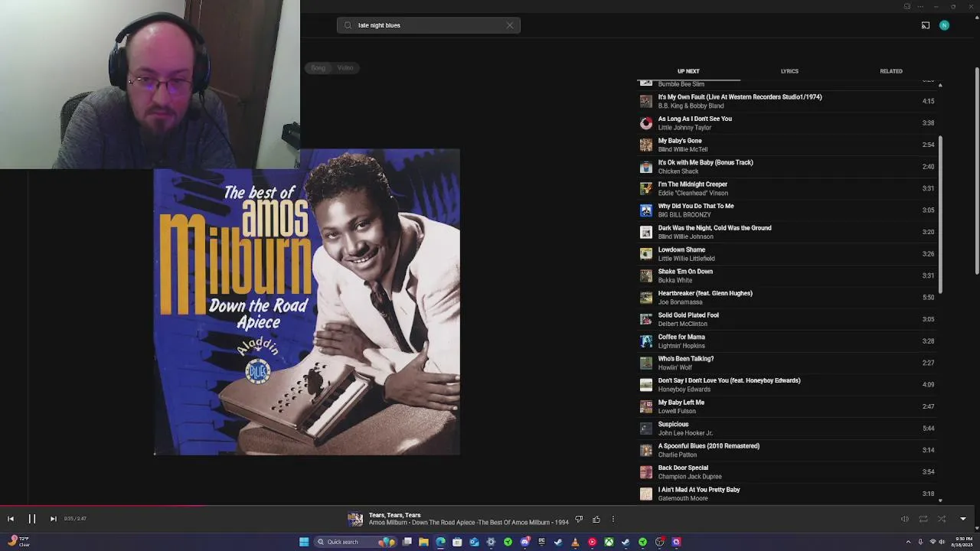This screenshot has width=980, height=551.
Task: Switch to Video mode
Action: pyautogui.click(x=345, y=68)
